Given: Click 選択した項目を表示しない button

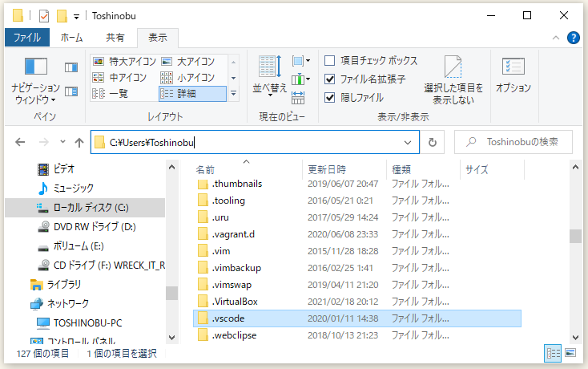Looking at the screenshot, I should tap(453, 80).
